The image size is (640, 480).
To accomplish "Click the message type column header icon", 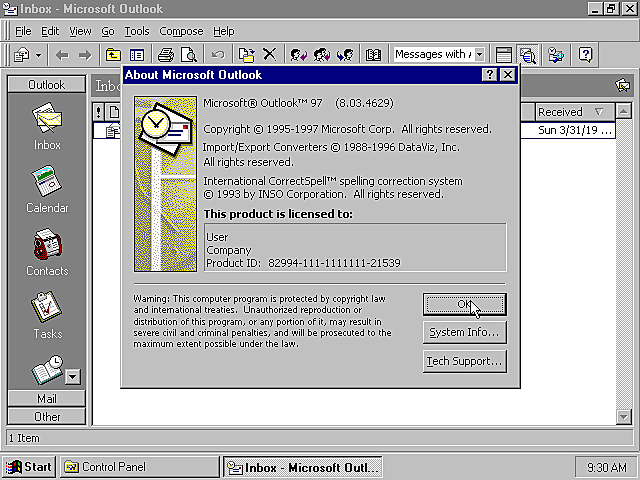I will 114,112.
